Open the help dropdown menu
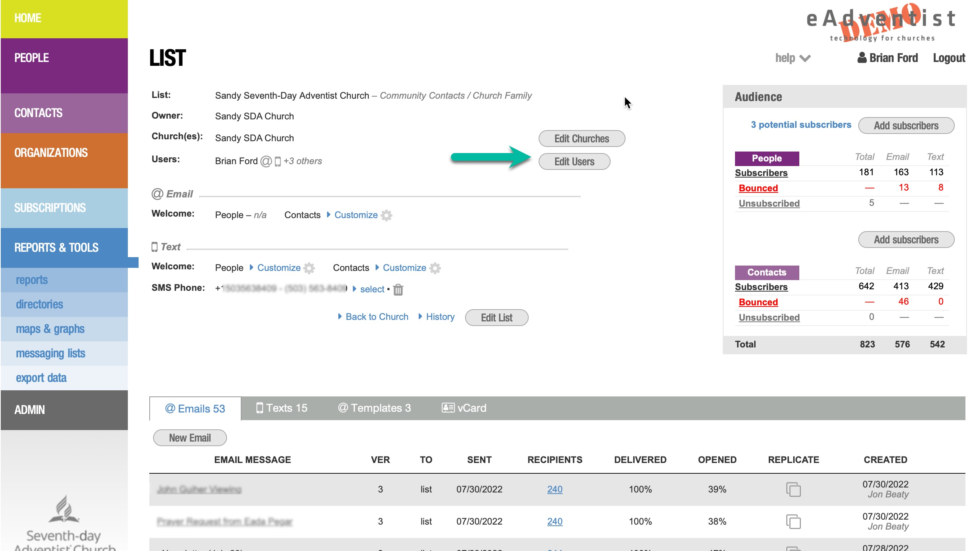The width and height of the screenshot is (980, 551). pyautogui.click(x=792, y=58)
